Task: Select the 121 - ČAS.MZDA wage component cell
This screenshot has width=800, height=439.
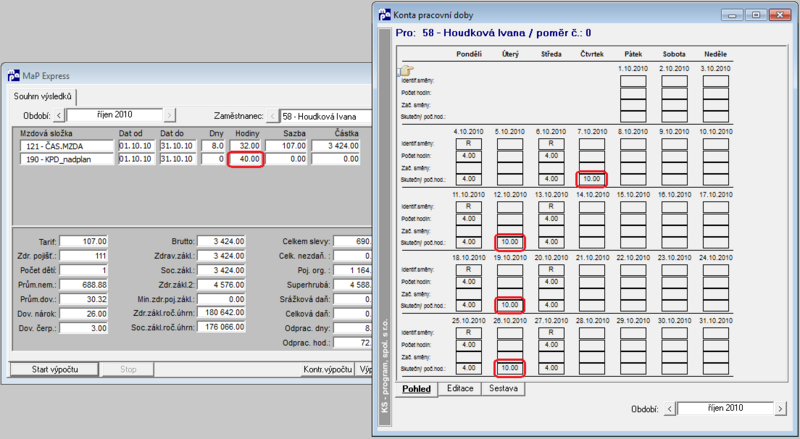Action: click(67, 146)
